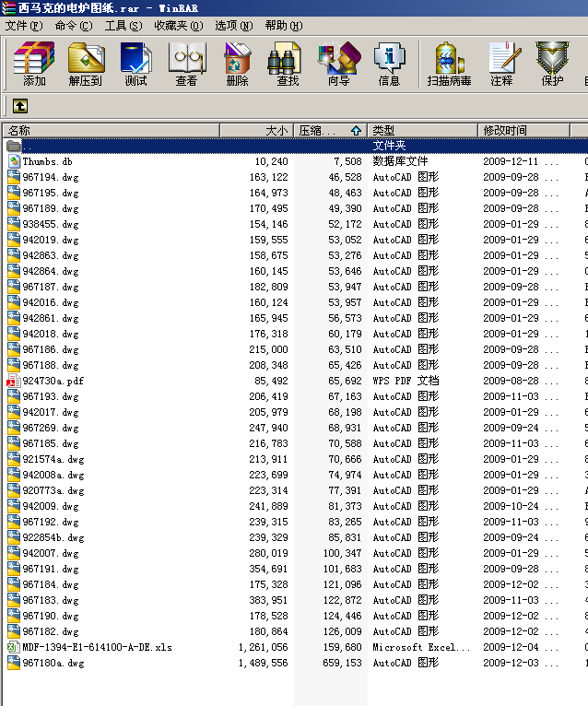Click the 注释 (Comment) toolbar icon
This screenshot has width=588, height=706.
point(501,64)
